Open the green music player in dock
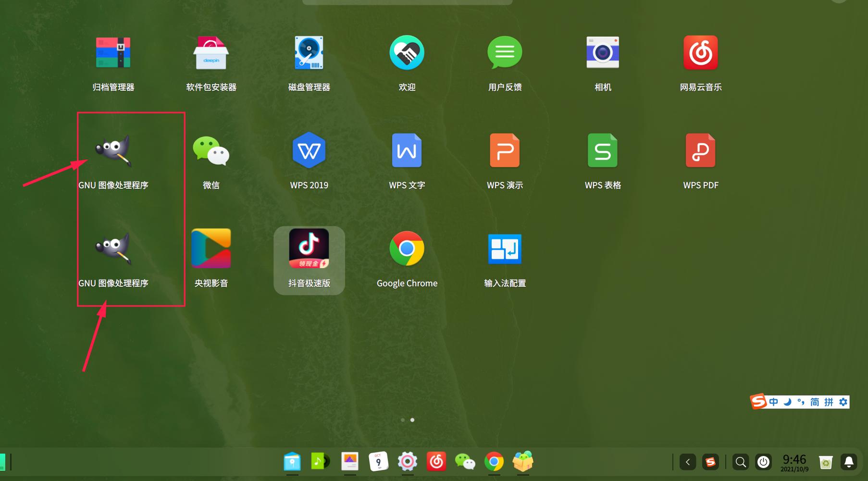 pyautogui.click(x=321, y=462)
